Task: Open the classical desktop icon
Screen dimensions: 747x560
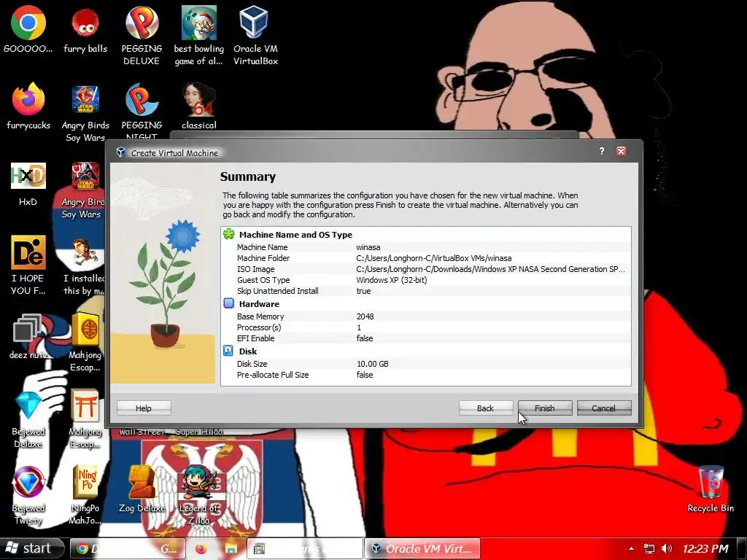Action: pos(198,106)
